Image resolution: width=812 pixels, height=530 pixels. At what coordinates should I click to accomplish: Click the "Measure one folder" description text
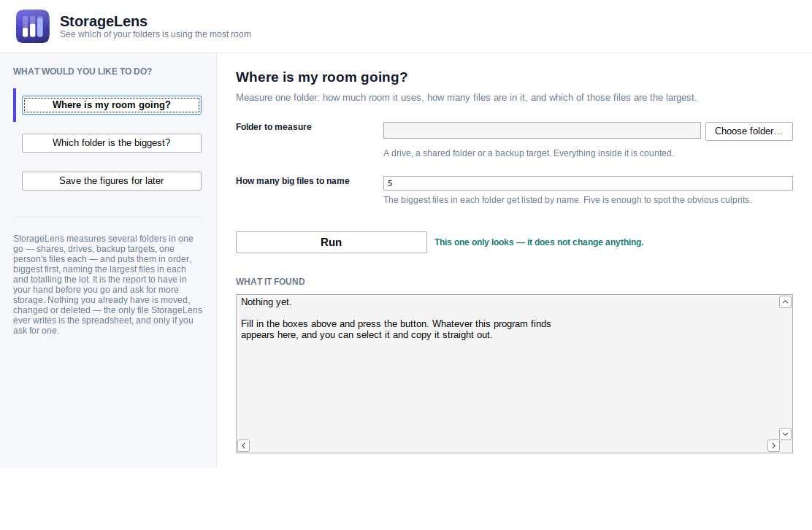point(466,97)
